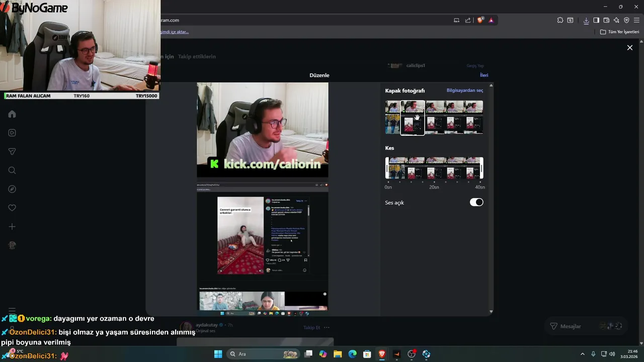This screenshot has height=362, width=644.
Task: Click the share page icon in the address bar
Action: point(468,20)
